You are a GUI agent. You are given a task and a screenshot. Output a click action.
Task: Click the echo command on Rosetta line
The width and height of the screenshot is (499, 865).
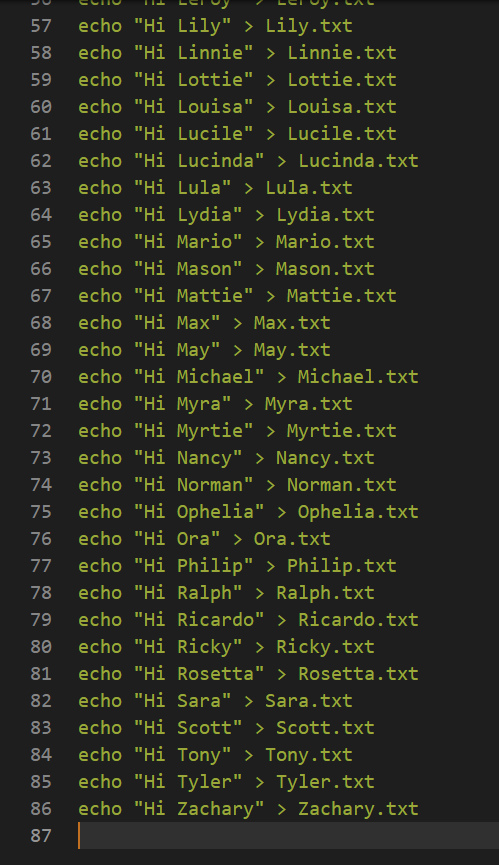(100, 674)
